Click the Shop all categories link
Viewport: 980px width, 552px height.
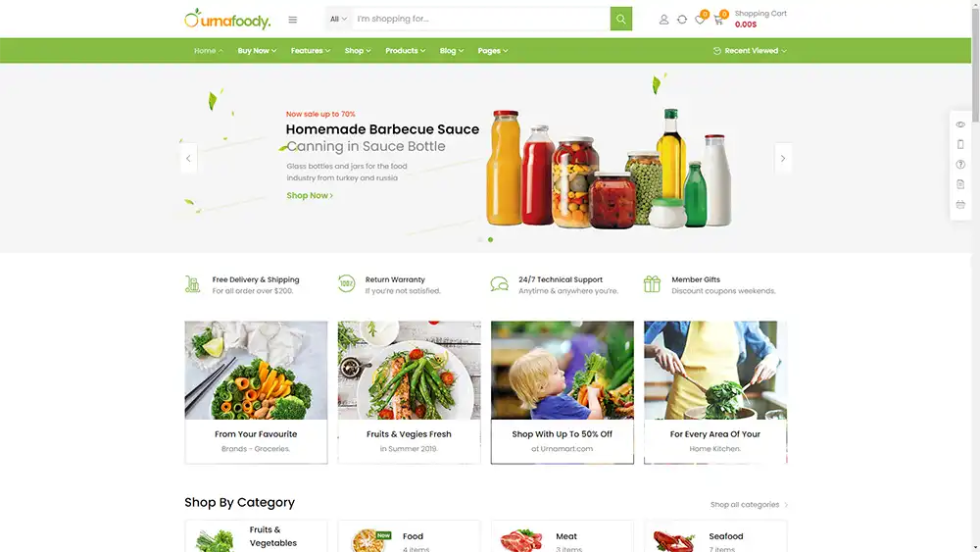point(749,505)
